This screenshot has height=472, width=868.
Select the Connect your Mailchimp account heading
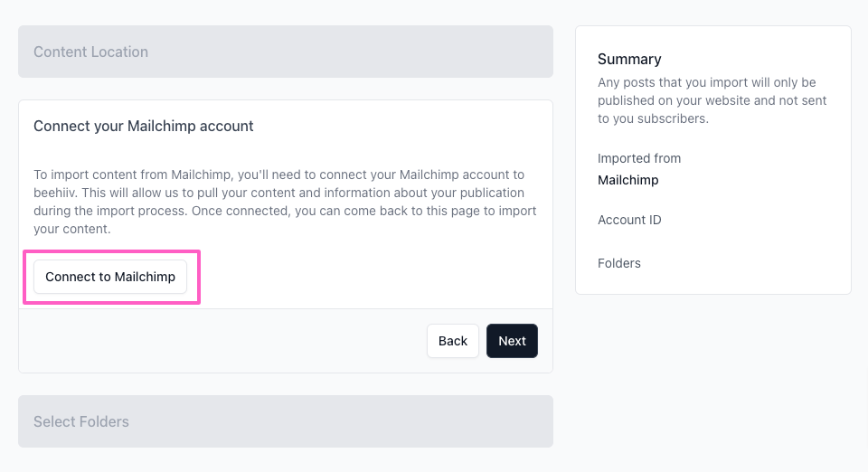(144, 127)
